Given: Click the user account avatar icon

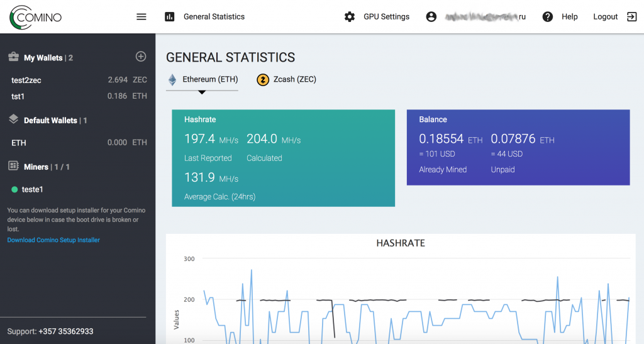Looking at the screenshot, I should point(431,17).
